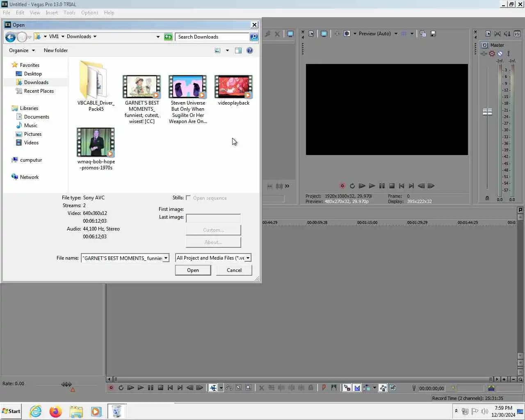Click the Master bus FX gear icon

pyautogui.click(x=492, y=53)
